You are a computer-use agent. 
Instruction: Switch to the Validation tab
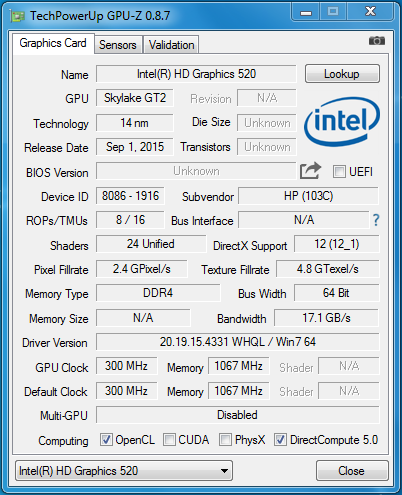pos(171,45)
